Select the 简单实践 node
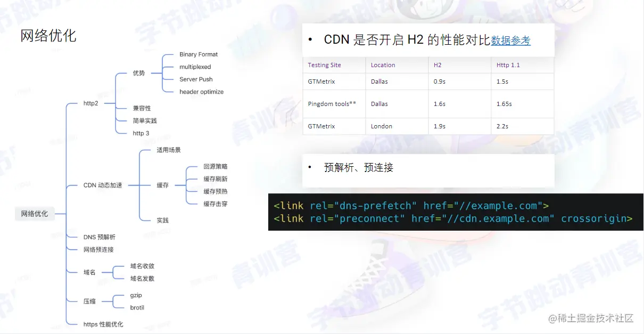This screenshot has width=644, height=334. click(x=145, y=120)
